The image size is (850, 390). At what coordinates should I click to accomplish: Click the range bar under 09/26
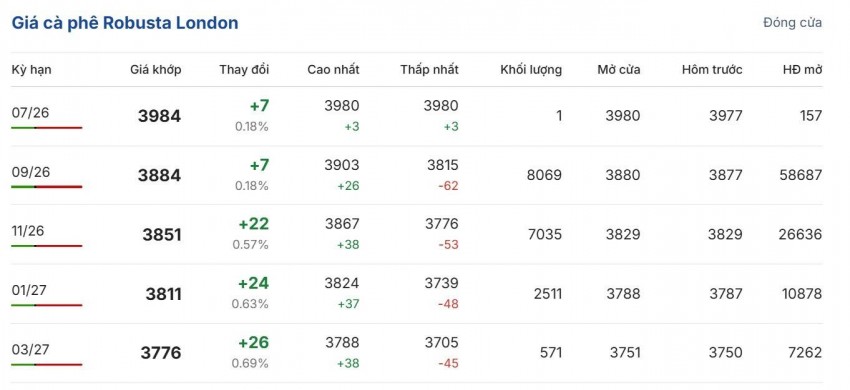click(x=47, y=187)
